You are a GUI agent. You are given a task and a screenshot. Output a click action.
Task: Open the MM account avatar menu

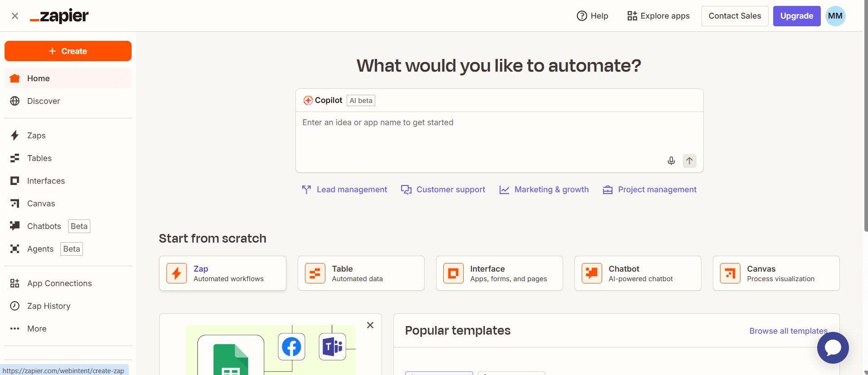coord(835,16)
